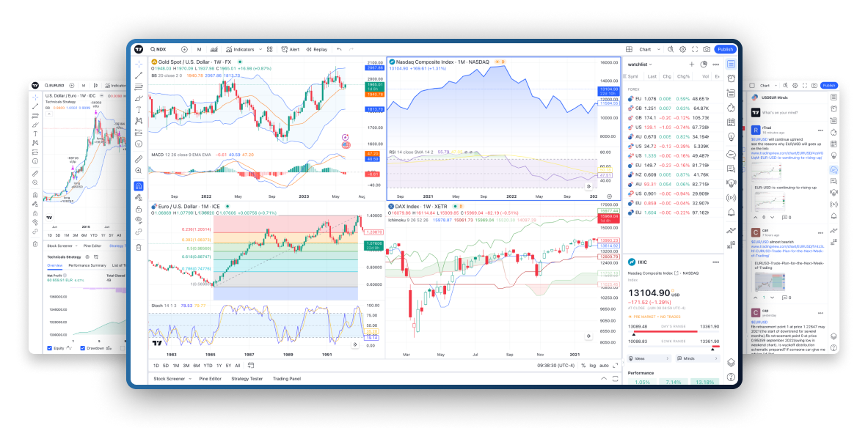868x428 pixels.
Task: Select the ruler measure tool in main toolbar
Action: point(139,159)
